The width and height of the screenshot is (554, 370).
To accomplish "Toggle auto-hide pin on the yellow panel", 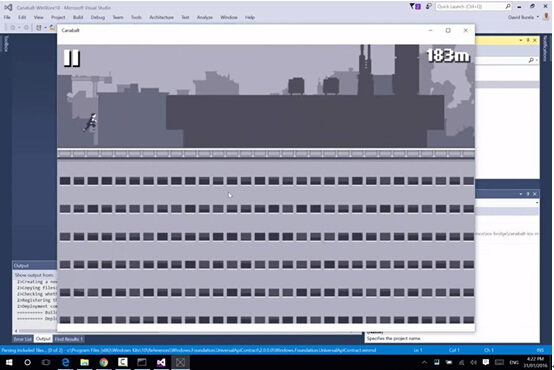I will (x=528, y=40).
